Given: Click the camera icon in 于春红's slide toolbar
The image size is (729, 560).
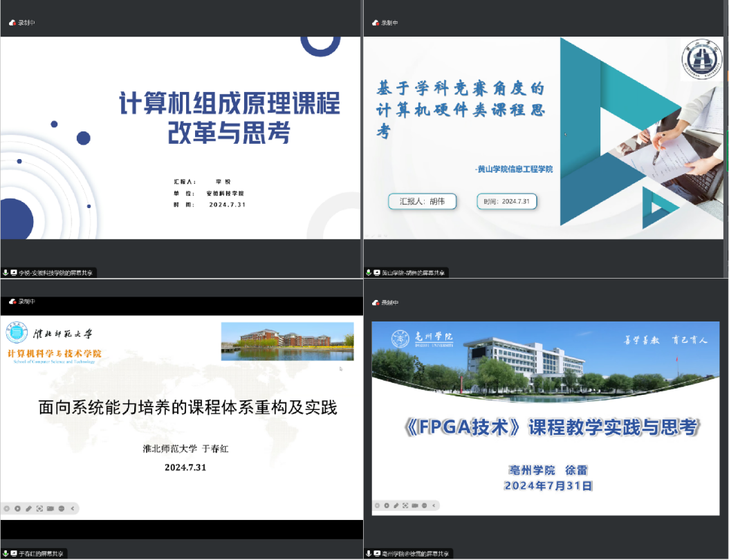Looking at the screenshot, I should tap(50, 508).
